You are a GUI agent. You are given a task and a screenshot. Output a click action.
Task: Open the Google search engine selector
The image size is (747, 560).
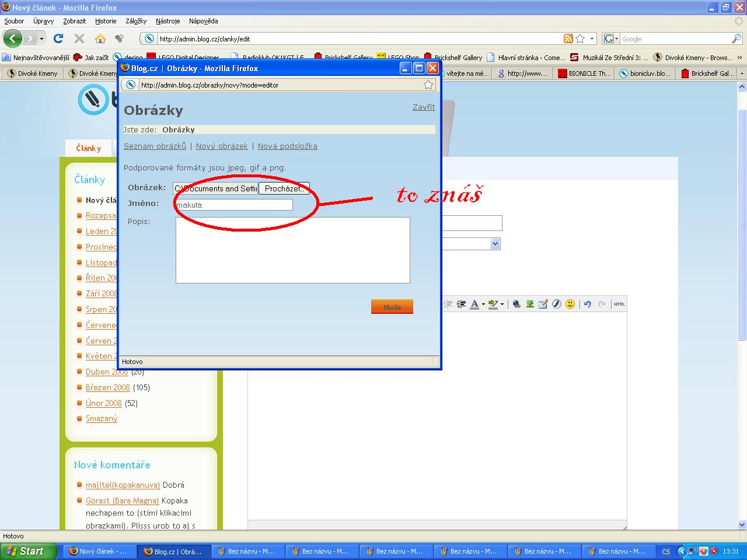pos(610,38)
